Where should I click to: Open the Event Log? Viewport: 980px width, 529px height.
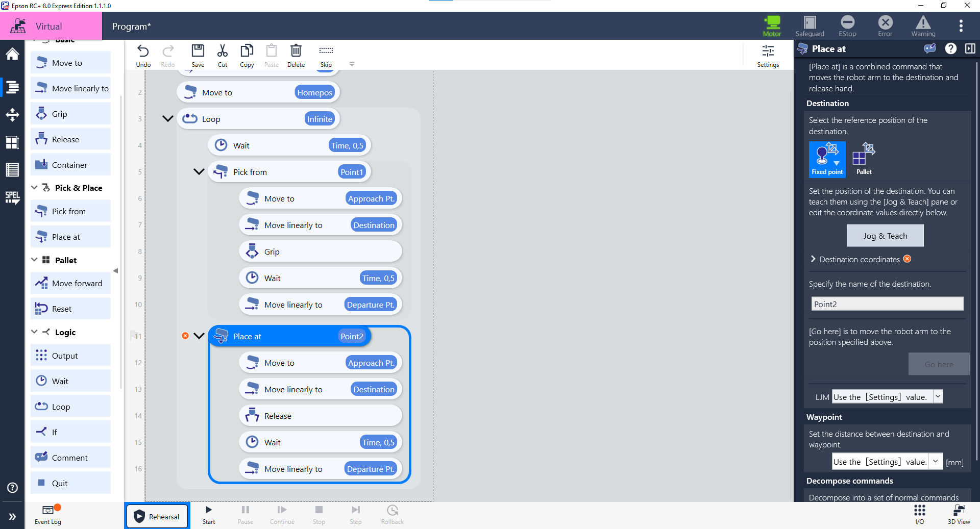coord(48,515)
